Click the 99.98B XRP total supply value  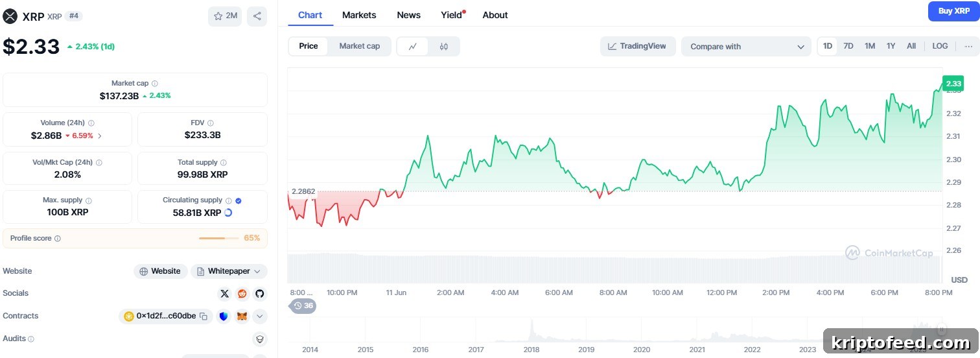[x=202, y=174]
